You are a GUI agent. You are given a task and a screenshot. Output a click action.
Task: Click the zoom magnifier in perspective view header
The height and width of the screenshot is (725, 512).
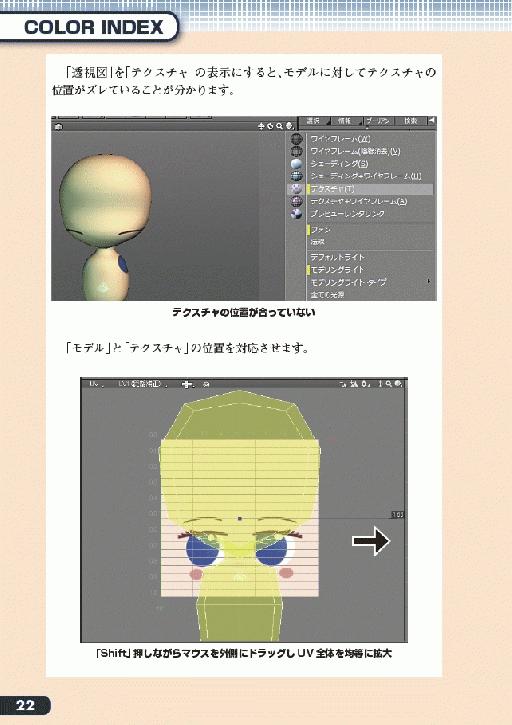tap(279, 126)
